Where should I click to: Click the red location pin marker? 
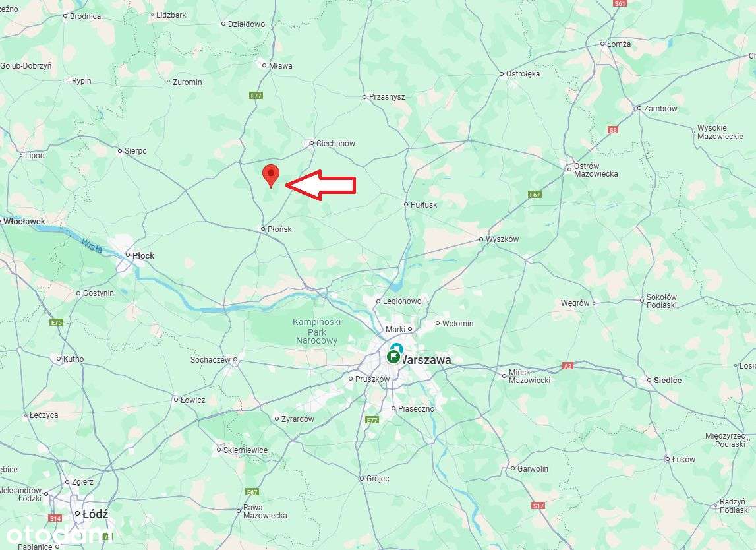tap(271, 175)
